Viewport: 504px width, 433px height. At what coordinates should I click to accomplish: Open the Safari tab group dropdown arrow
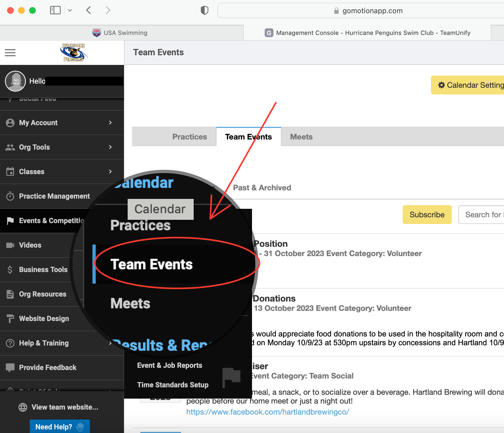coord(70,10)
